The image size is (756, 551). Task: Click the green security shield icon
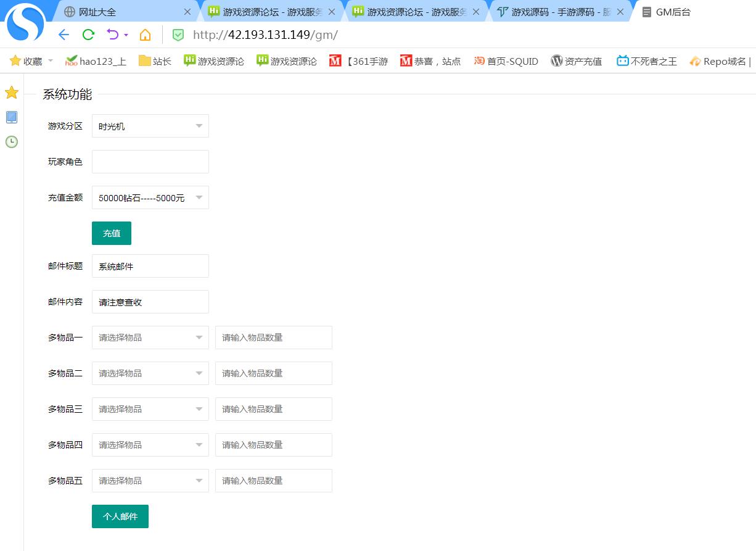[x=178, y=35]
